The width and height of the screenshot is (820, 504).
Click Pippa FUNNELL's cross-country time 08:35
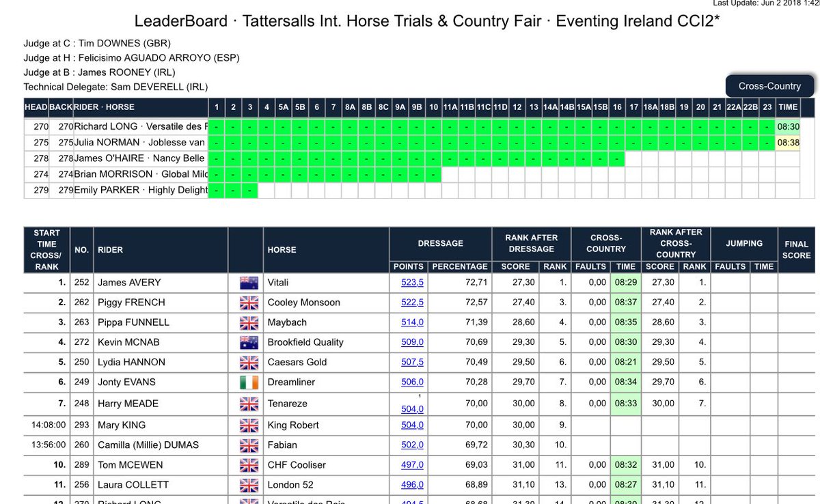pos(625,322)
